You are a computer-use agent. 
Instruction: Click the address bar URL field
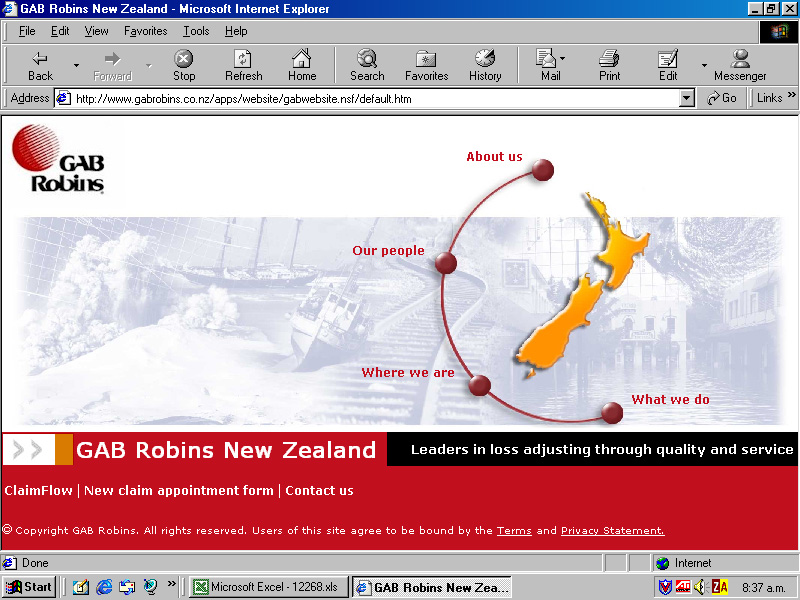[x=375, y=98]
